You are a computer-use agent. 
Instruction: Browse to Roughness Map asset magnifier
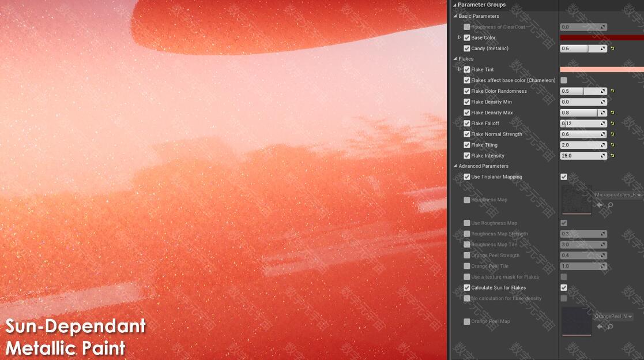pyautogui.click(x=611, y=205)
